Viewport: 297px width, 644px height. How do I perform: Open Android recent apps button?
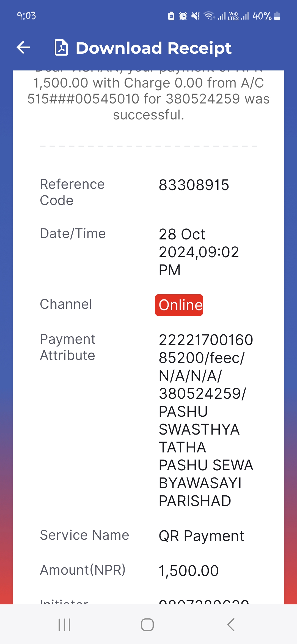[x=64, y=624]
